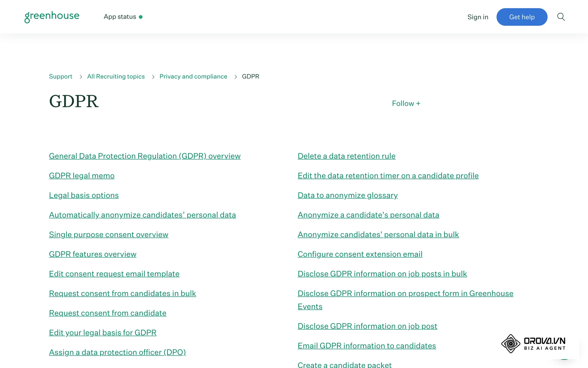Open Privacy and compliance breadcrumb

193,77
